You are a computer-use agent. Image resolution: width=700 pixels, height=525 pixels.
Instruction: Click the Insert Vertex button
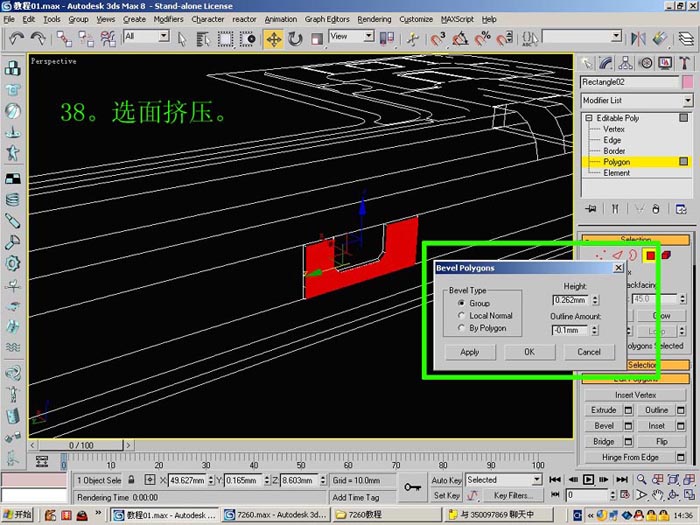(x=635, y=395)
